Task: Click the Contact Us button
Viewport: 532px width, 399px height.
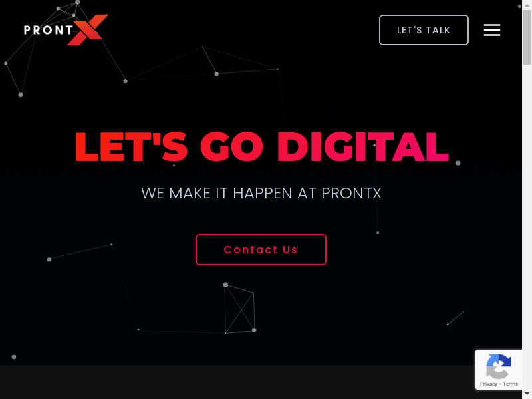Action: (x=261, y=250)
